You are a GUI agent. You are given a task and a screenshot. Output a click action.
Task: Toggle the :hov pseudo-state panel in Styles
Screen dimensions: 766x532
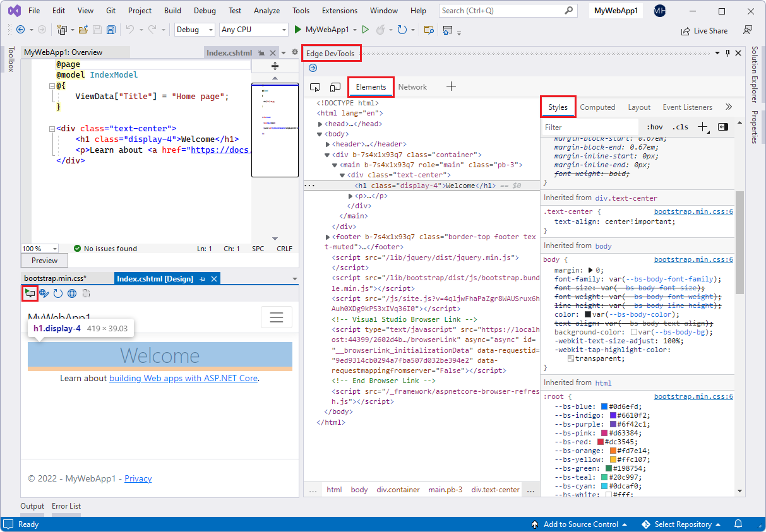pos(654,126)
